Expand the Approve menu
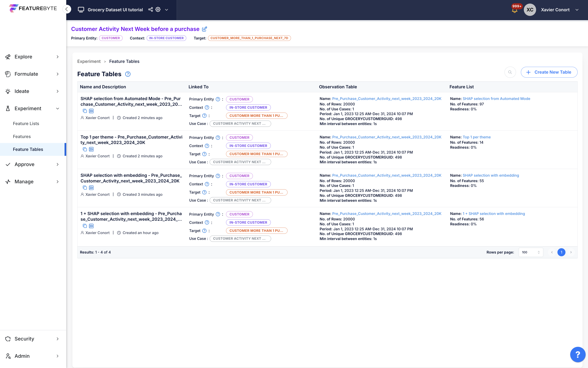This screenshot has height=368, width=588. pos(33,164)
